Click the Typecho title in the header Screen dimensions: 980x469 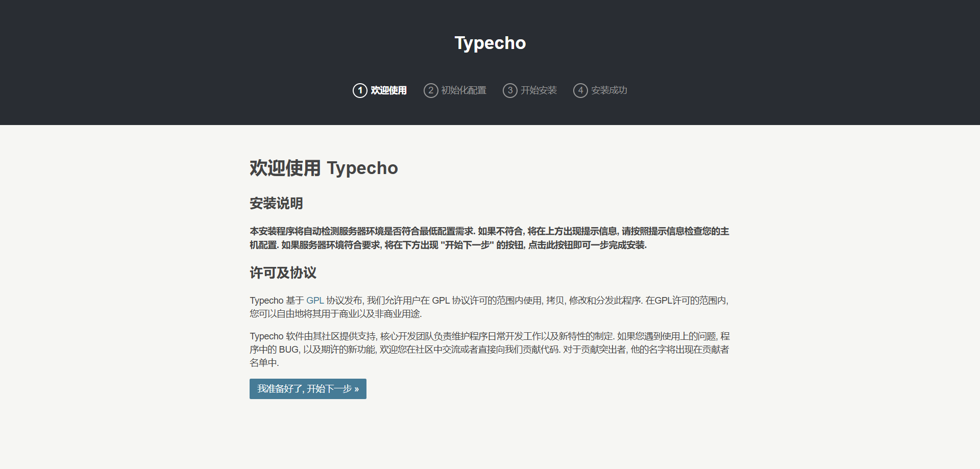point(490,43)
